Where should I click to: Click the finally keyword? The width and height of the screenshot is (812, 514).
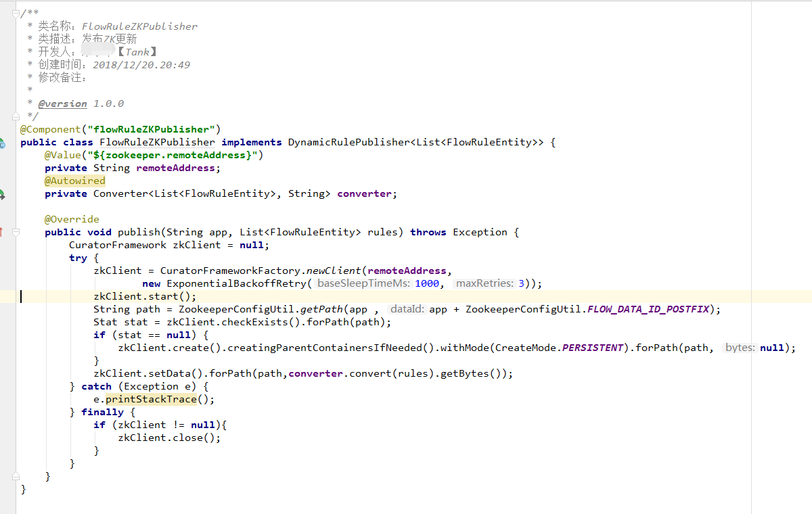(x=102, y=412)
